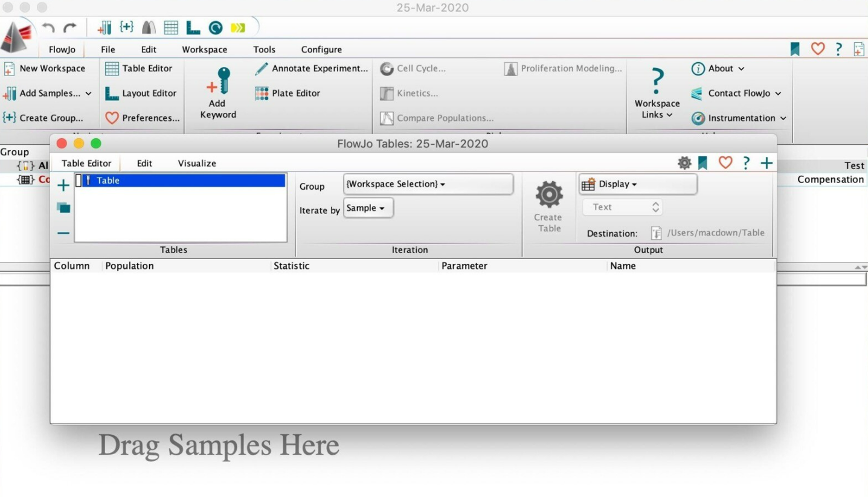Open Edit tab in Tables window
Viewport: 868px width, 497px height.
[144, 163]
